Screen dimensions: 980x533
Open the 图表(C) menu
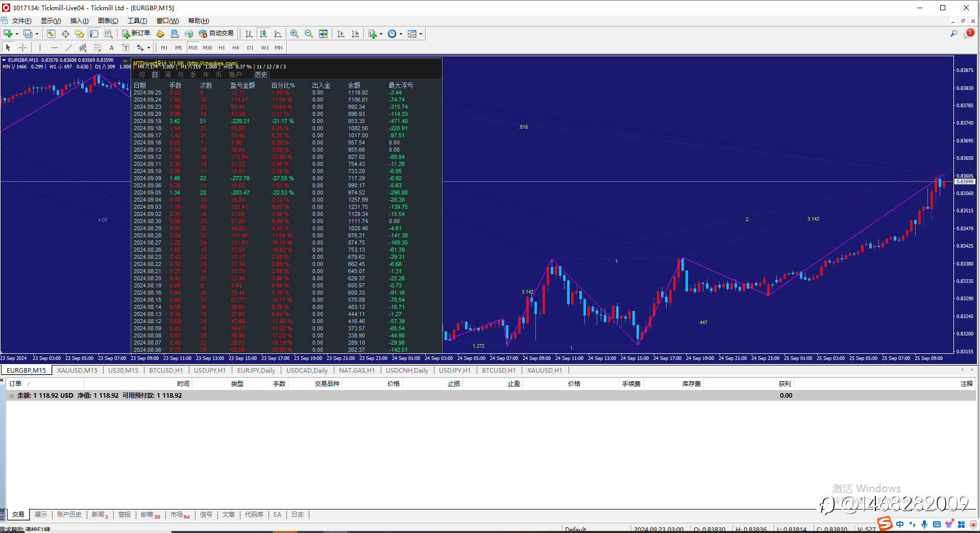(x=108, y=21)
